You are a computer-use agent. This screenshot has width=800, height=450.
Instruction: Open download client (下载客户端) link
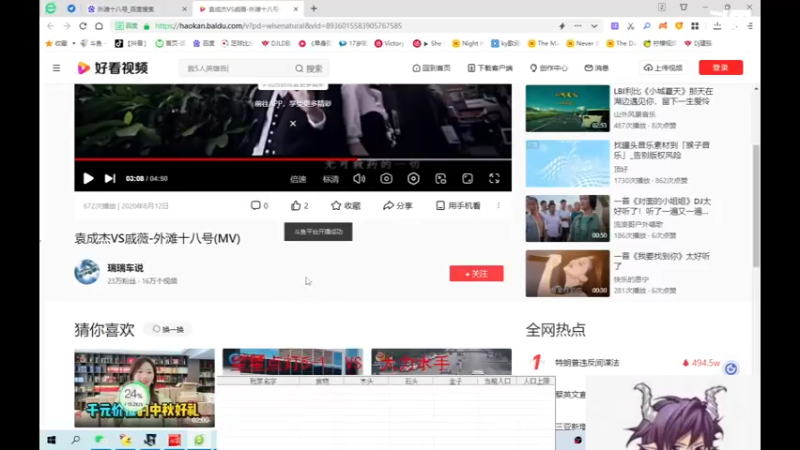[x=490, y=68]
